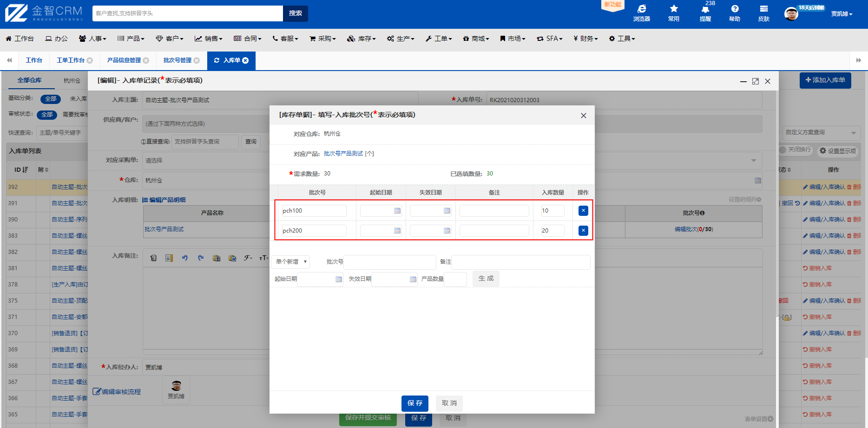
Task: Select the 全部仓库 tab
Action: click(30, 80)
